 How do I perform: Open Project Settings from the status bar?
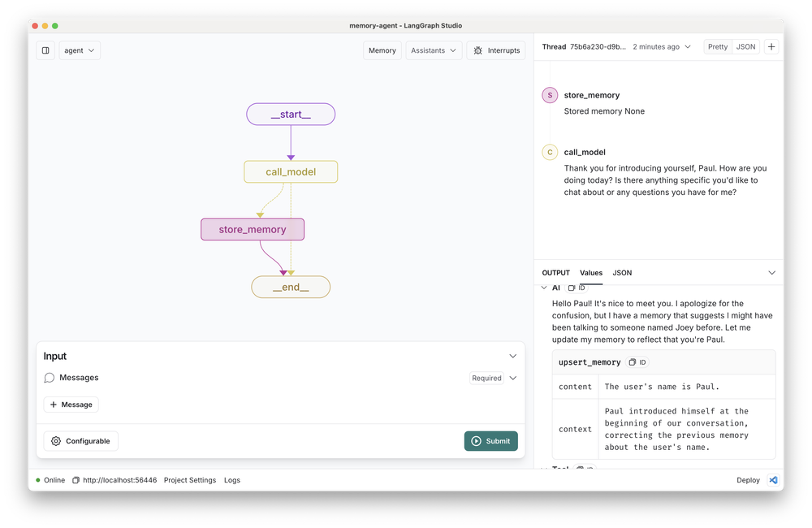pyautogui.click(x=190, y=480)
